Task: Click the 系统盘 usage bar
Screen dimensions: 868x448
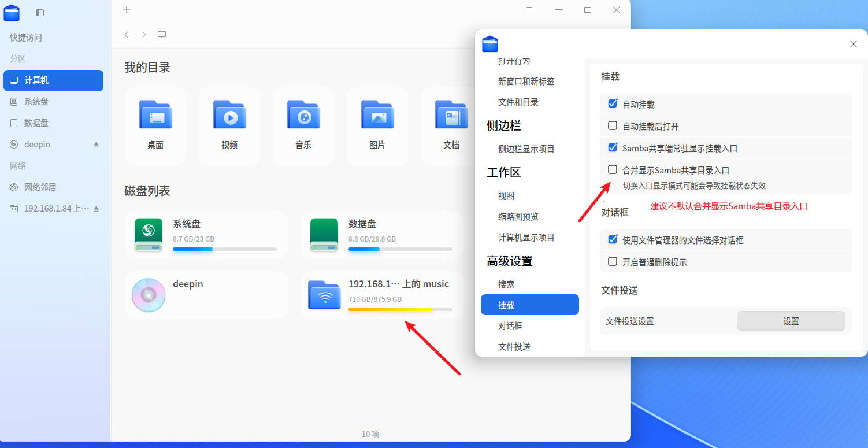Action: [x=225, y=249]
